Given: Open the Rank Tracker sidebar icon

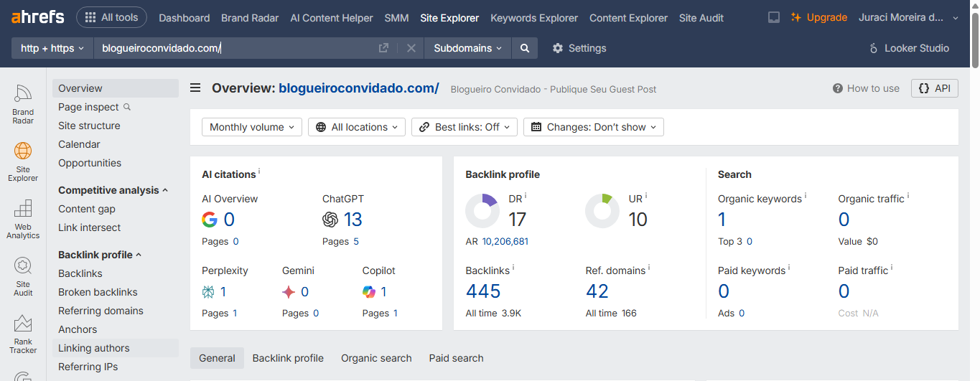Looking at the screenshot, I should (x=23, y=334).
